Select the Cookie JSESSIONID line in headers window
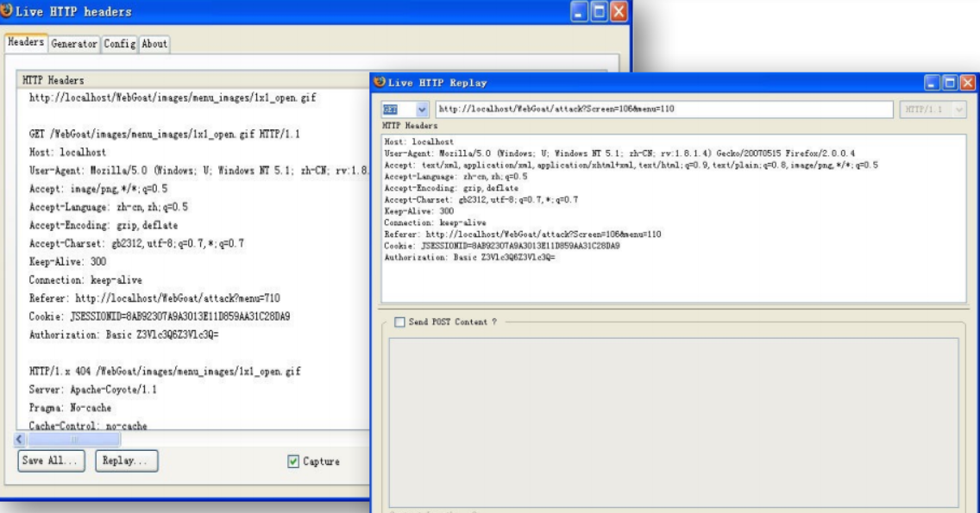Viewport: 980px width, 513px height. click(160, 316)
